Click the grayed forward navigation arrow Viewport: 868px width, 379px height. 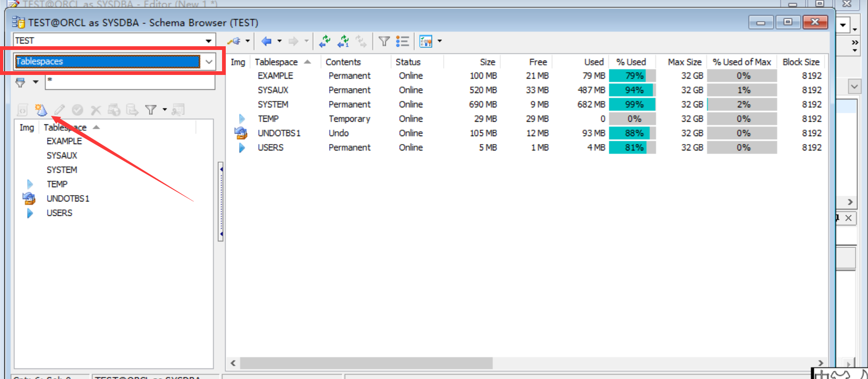pos(293,41)
